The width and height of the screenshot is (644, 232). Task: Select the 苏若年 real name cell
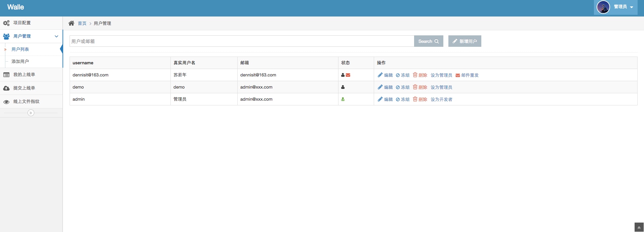pyautogui.click(x=204, y=75)
